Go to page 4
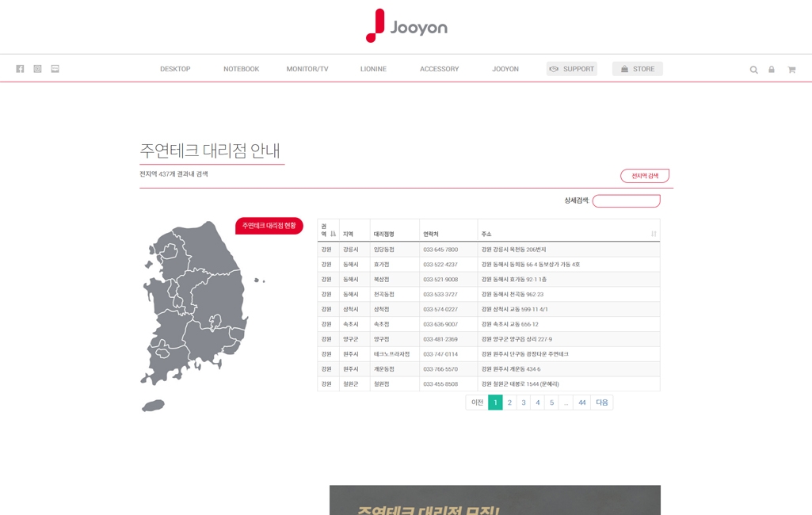This screenshot has width=812, height=515. pos(538,402)
